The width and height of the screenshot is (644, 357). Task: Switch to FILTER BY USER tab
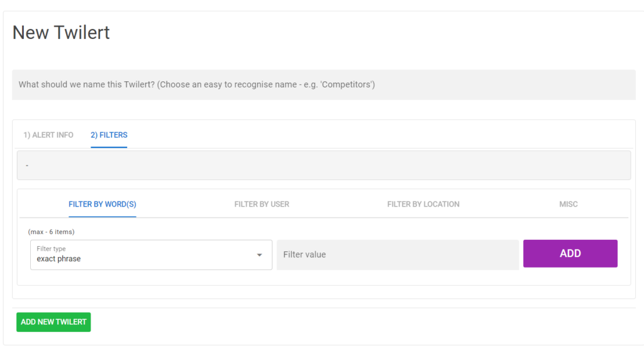click(x=262, y=204)
